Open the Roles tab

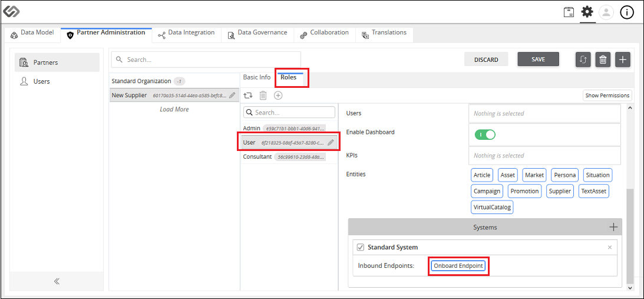pos(289,77)
